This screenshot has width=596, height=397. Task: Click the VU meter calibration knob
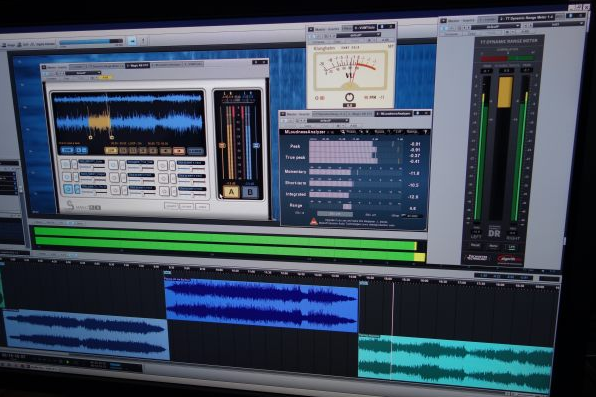tap(349, 97)
